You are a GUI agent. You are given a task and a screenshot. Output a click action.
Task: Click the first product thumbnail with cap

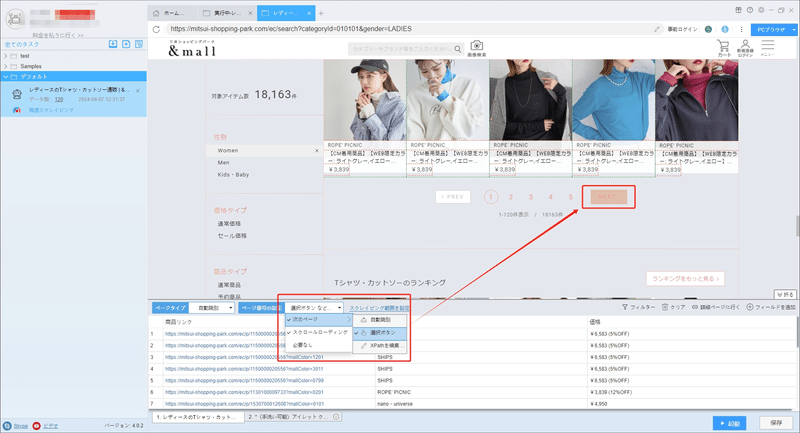click(365, 100)
